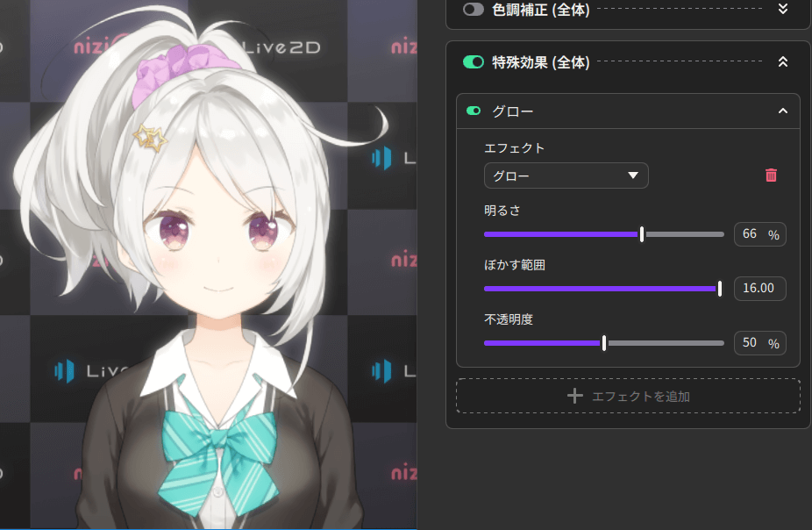Click the グロー panel header label

pyautogui.click(x=513, y=111)
